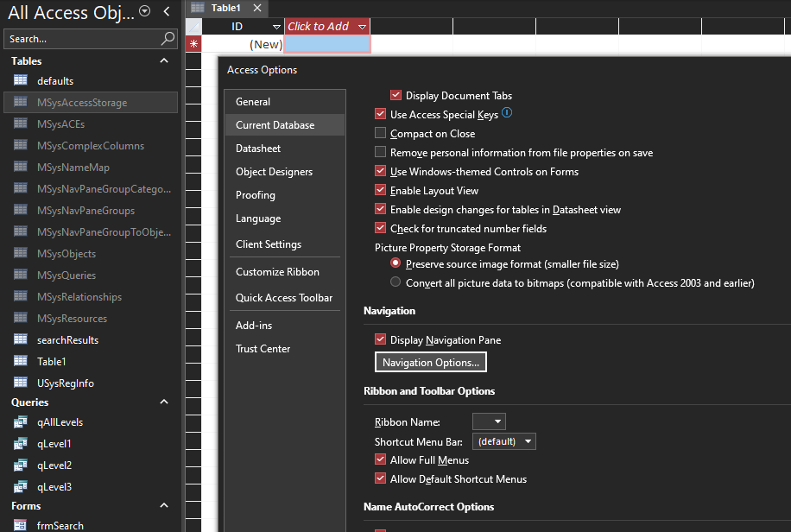Screen dimensions: 791x532
Task: Switch to the Datasheet options category
Action: pyautogui.click(x=258, y=149)
